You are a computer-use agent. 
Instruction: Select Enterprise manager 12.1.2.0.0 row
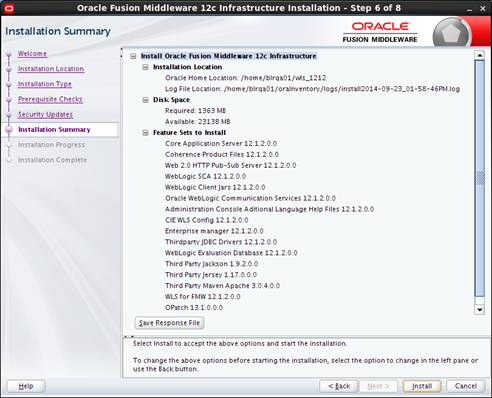[x=214, y=231]
